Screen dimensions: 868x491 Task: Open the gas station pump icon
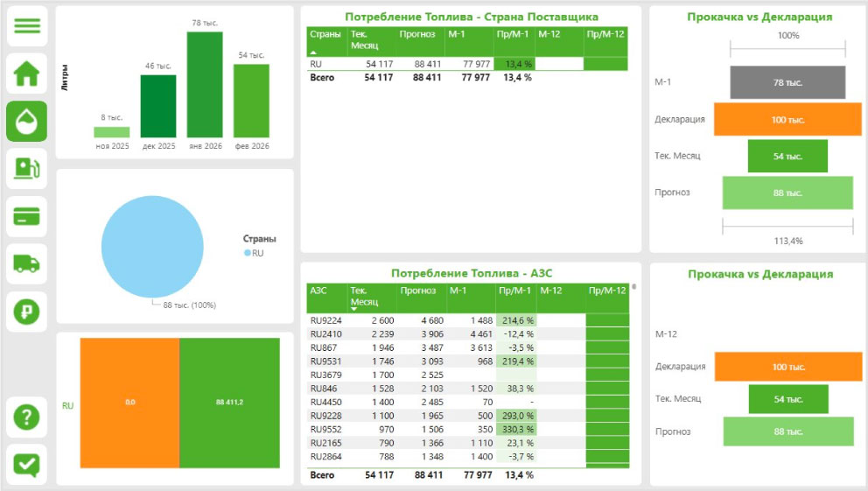click(x=27, y=168)
